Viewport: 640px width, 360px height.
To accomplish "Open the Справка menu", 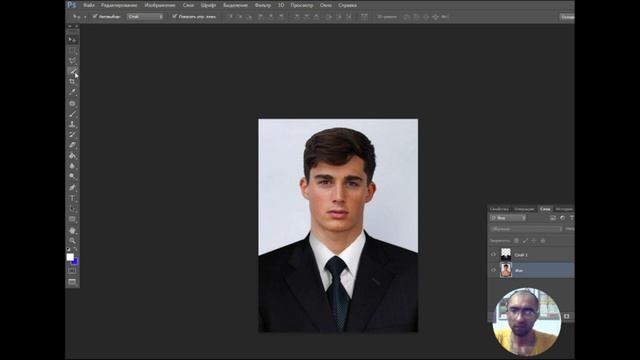I will (x=347, y=5).
